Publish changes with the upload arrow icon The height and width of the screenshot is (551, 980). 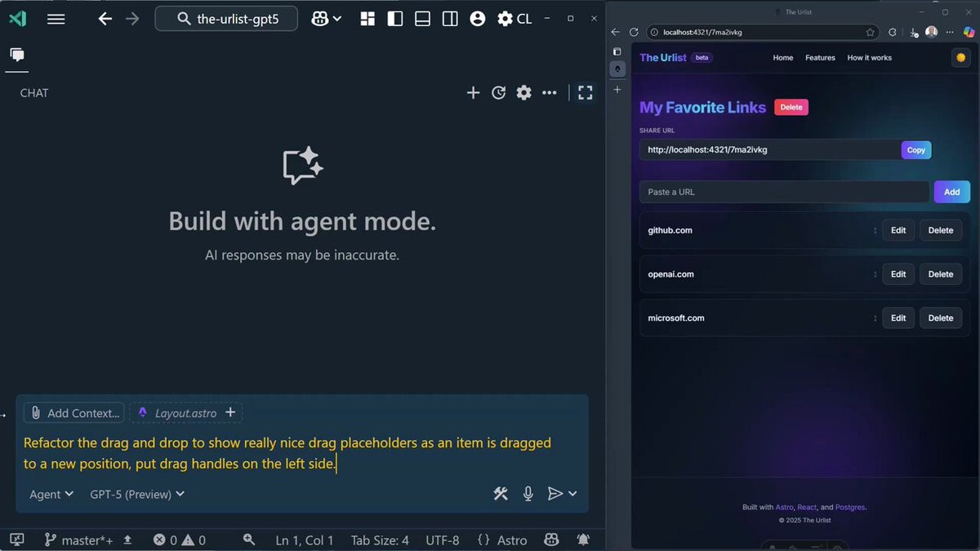click(127, 540)
